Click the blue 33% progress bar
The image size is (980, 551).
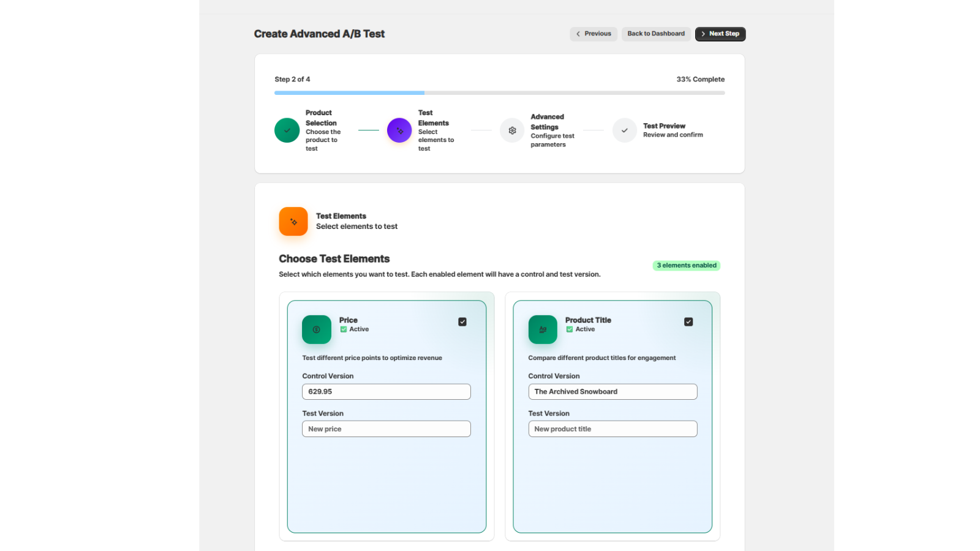tap(349, 92)
